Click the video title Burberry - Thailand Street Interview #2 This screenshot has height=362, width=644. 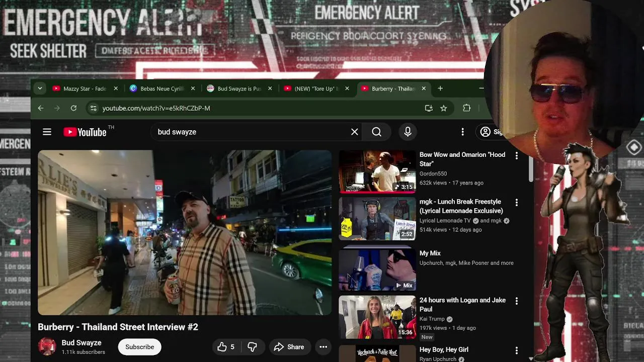118,327
